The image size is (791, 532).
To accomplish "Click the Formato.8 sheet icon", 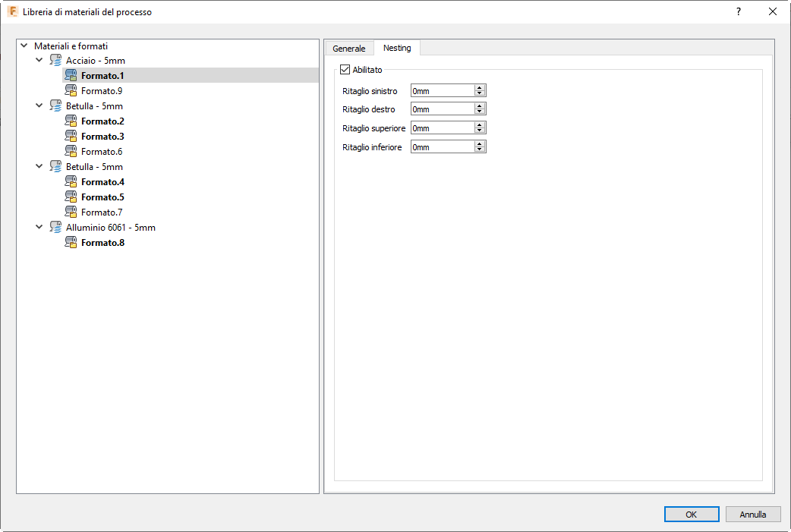I will click(x=71, y=243).
